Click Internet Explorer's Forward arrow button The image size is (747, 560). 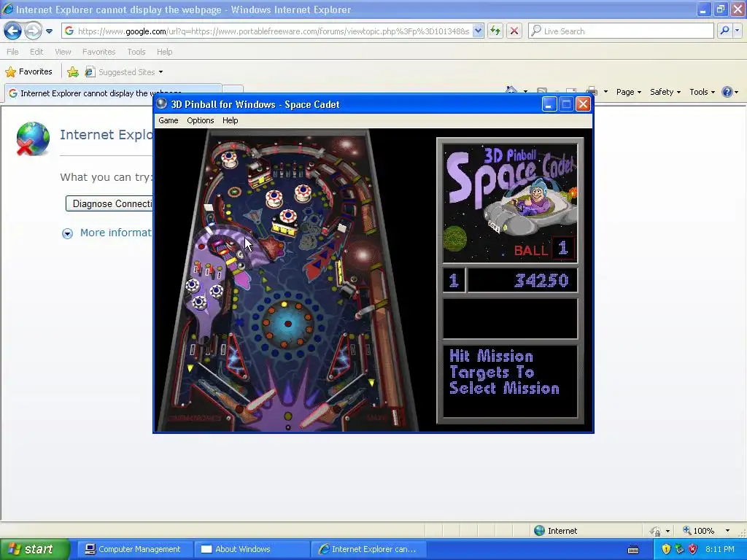pyautogui.click(x=33, y=31)
